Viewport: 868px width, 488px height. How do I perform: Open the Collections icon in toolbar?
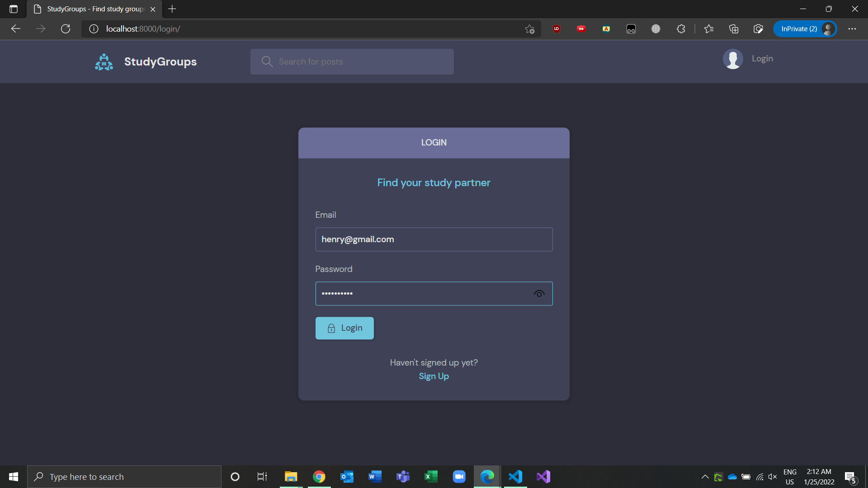point(734,29)
